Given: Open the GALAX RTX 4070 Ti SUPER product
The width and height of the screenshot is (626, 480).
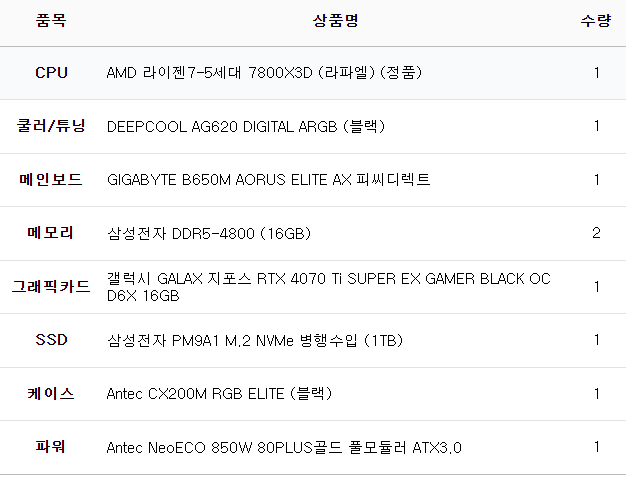Looking at the screenshot, I should pyautogui.click(x=328, y=287).
